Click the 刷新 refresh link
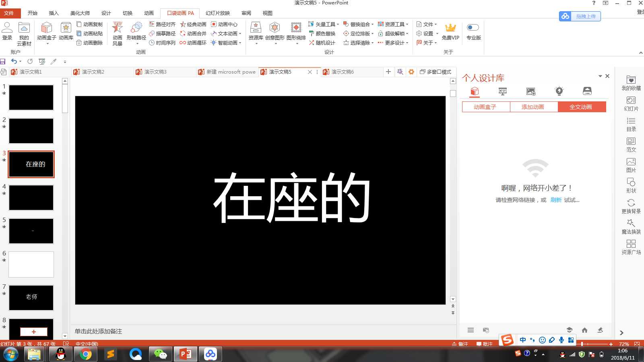The image size is (644, 362). tap(556, 200)
